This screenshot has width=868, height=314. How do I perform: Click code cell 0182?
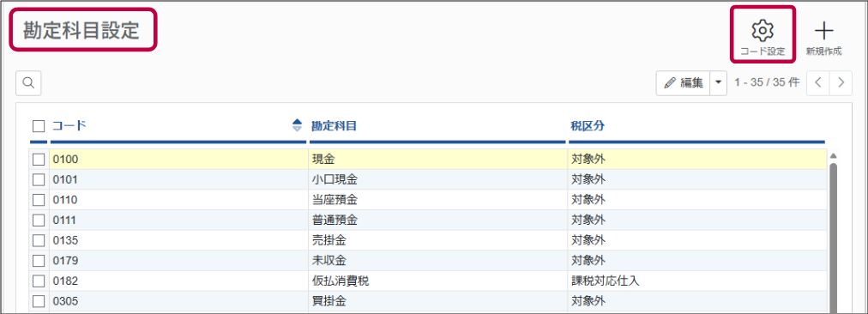(178, 281)
